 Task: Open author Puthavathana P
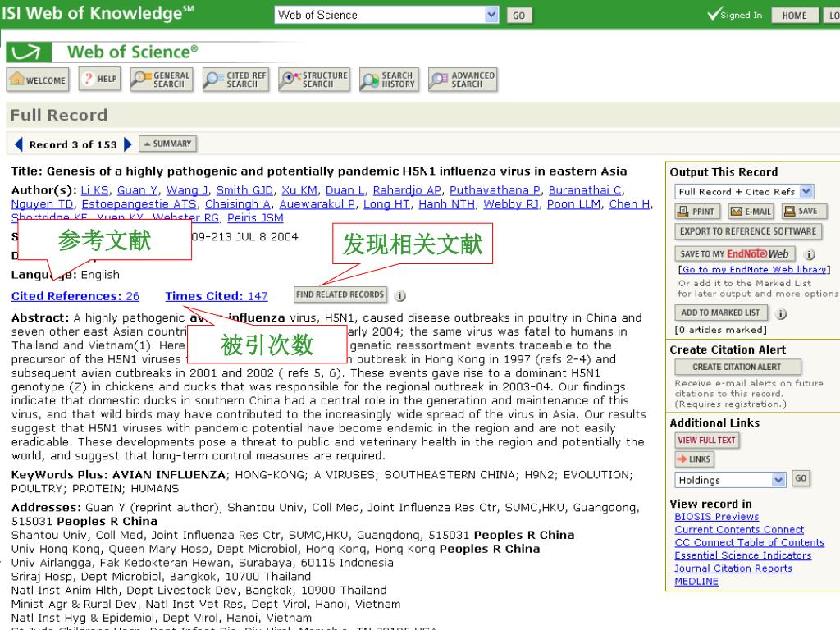click(495, 190)
